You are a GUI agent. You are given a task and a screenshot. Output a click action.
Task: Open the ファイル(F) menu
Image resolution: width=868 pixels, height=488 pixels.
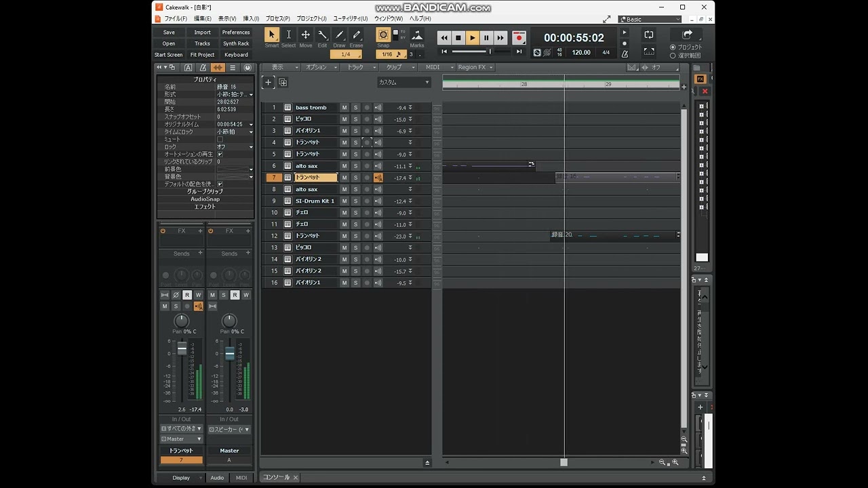(x=175, y=19)
